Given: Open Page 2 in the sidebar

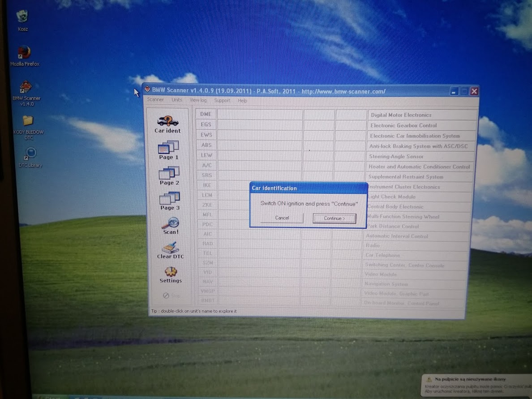Looking at the screenshot, I should pyautogui.click(x=169, y=173).
